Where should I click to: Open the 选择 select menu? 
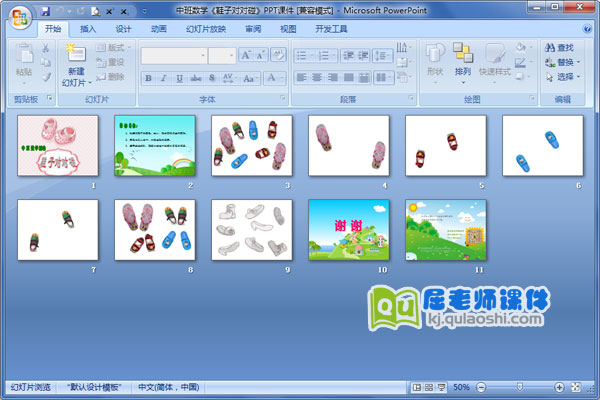click(562, 77)
